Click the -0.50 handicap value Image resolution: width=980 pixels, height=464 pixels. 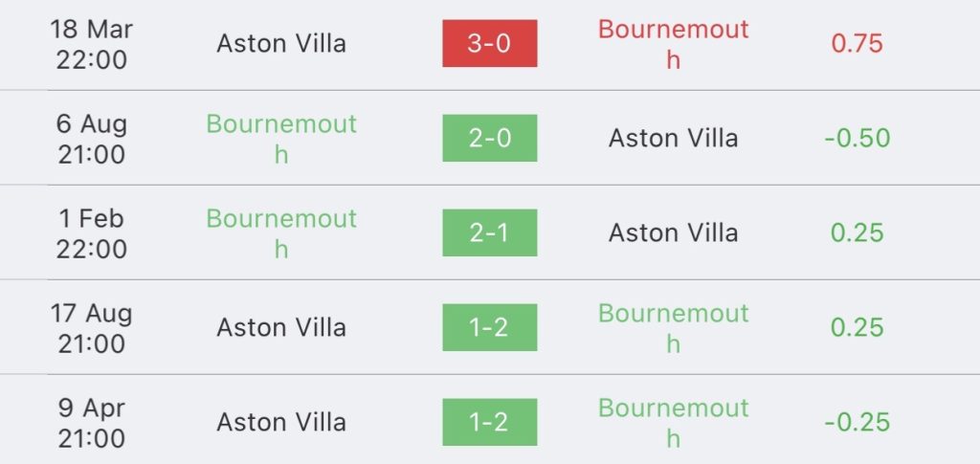point(857,138)
